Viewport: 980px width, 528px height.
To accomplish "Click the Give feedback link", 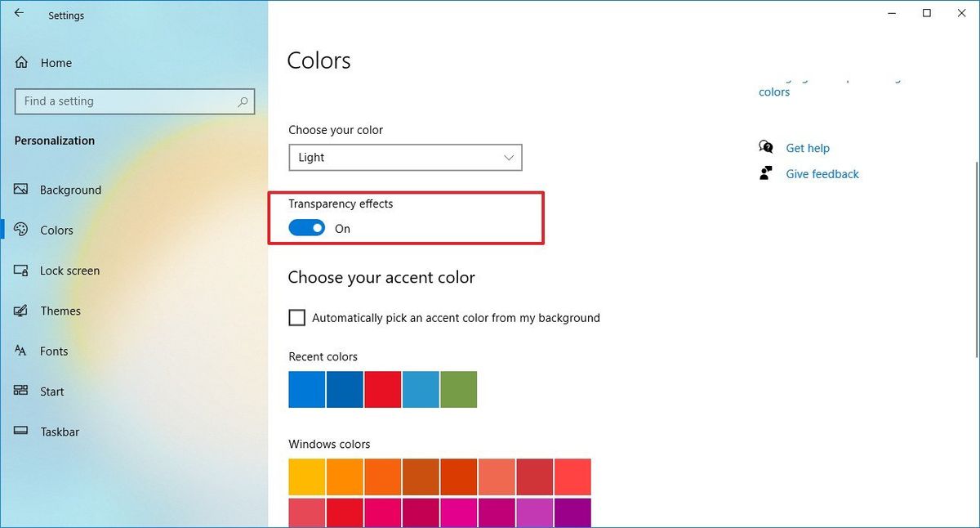I will pos(822,173).
